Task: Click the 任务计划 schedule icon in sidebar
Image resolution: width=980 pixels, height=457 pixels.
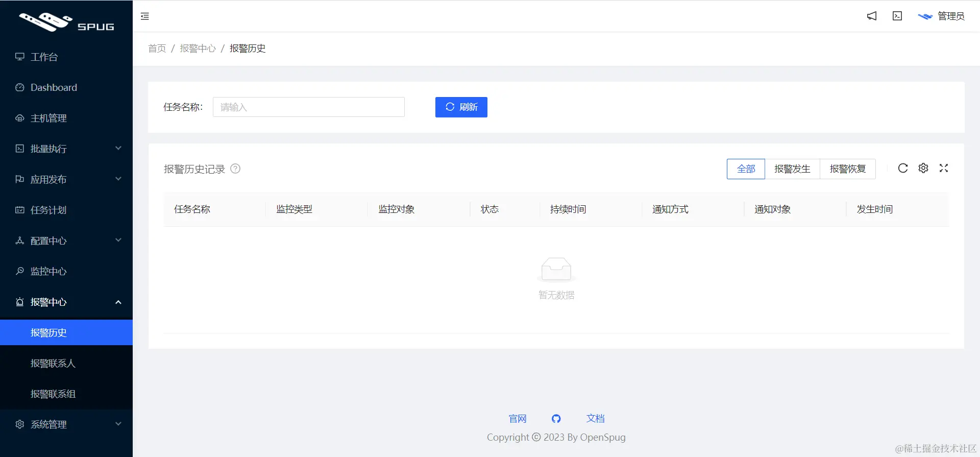Action: [x=20, y=210]
